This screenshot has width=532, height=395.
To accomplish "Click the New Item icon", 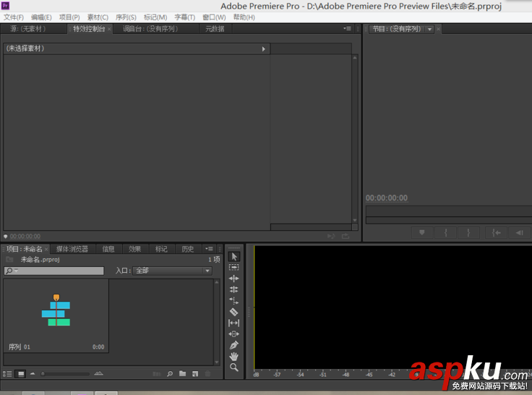I will point(195,374).
